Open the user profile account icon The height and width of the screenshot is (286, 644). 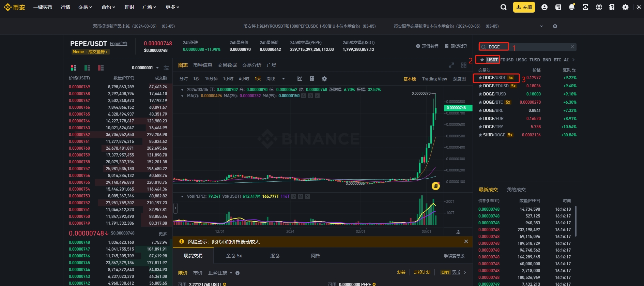coord(545,7)
